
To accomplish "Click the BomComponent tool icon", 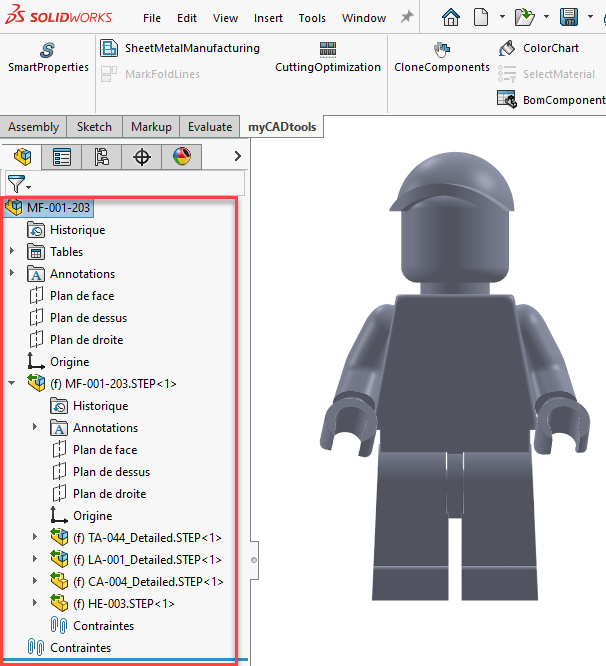I will point(507,99).
